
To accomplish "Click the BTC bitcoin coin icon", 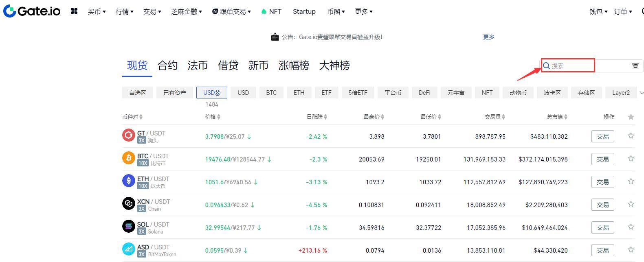I will (129, 158).
